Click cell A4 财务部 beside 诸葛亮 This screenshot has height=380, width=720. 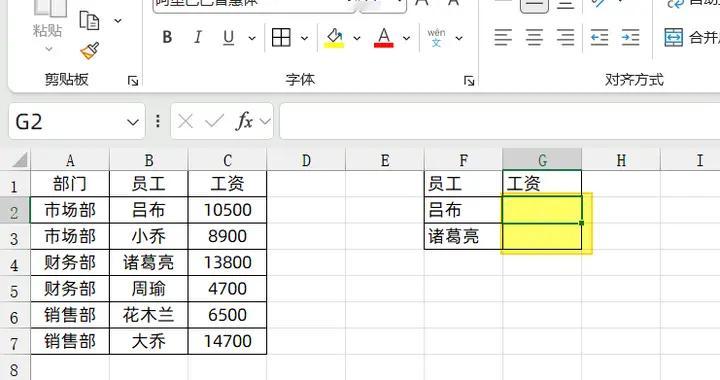(70, 263)
